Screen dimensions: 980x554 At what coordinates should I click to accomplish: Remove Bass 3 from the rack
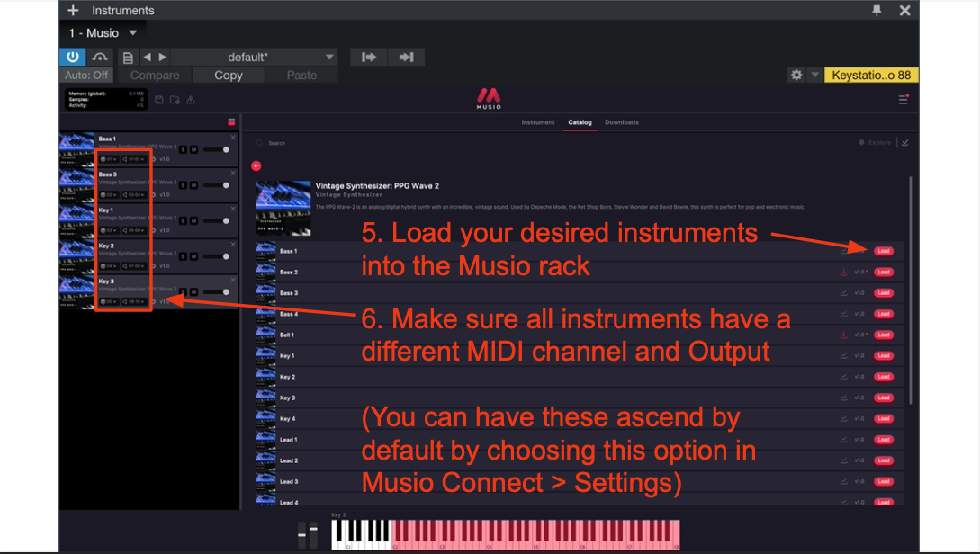[x=233, y=174]
